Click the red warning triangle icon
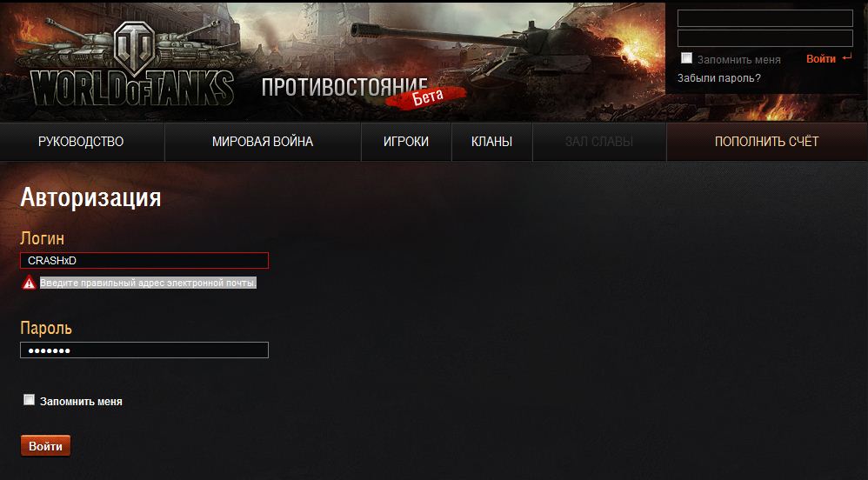Image resolution: width=868 pixels, height=480 pixels. click(29, 283)
